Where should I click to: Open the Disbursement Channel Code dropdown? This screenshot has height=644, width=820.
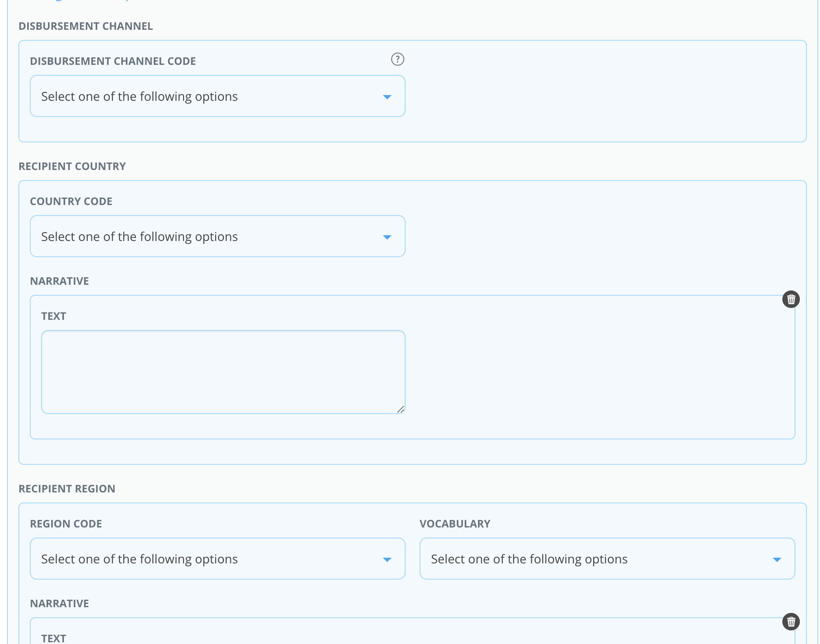click(218, 96)
